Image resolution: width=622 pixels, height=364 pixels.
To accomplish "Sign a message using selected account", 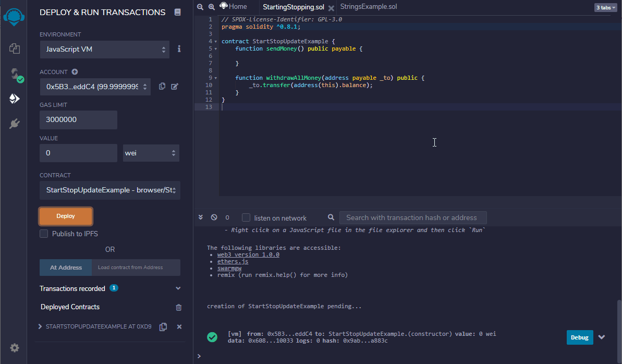I will [x=175, y=87].
